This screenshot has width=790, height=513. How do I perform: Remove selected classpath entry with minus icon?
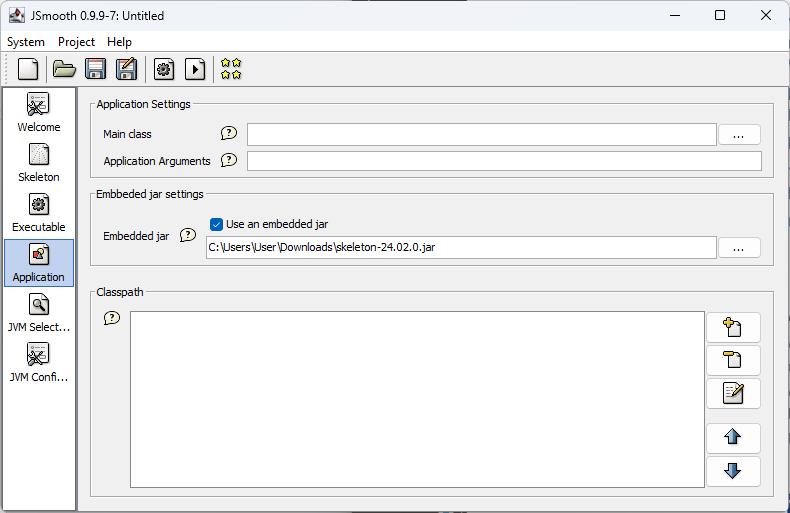733,360
